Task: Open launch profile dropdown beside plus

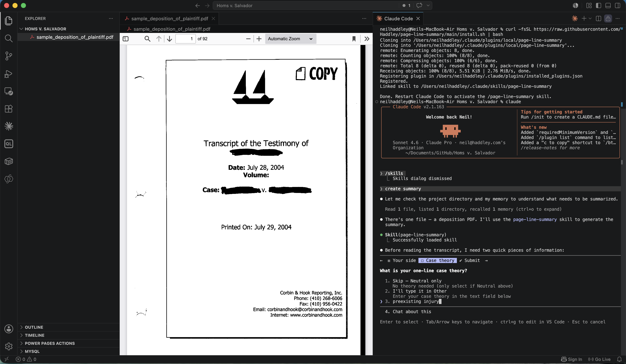Action: point(590,19)
